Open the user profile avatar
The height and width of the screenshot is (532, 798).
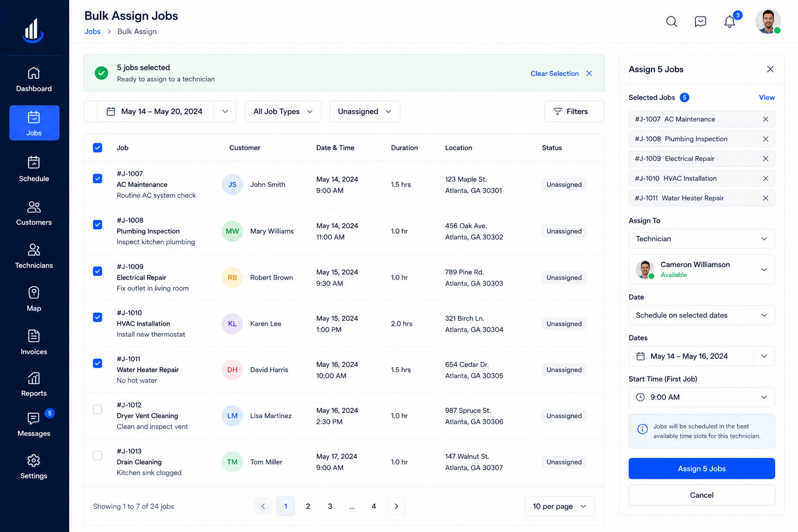coord(768,21)
